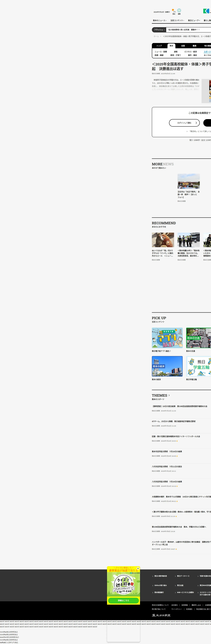Expand the 熊本のニュース dropdown menu
The height and width of the screenshot is (644, 211).
pyautogui.click(x=160, y=20)
